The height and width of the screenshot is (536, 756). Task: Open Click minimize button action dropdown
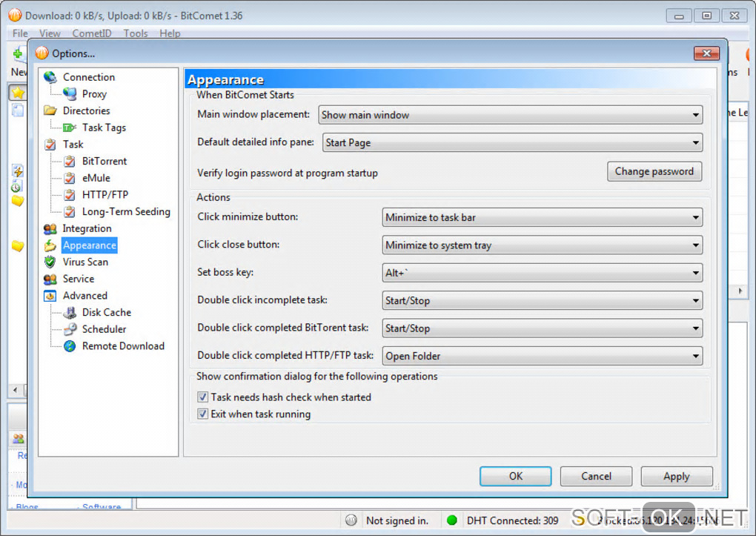click(x=543, y=217)
